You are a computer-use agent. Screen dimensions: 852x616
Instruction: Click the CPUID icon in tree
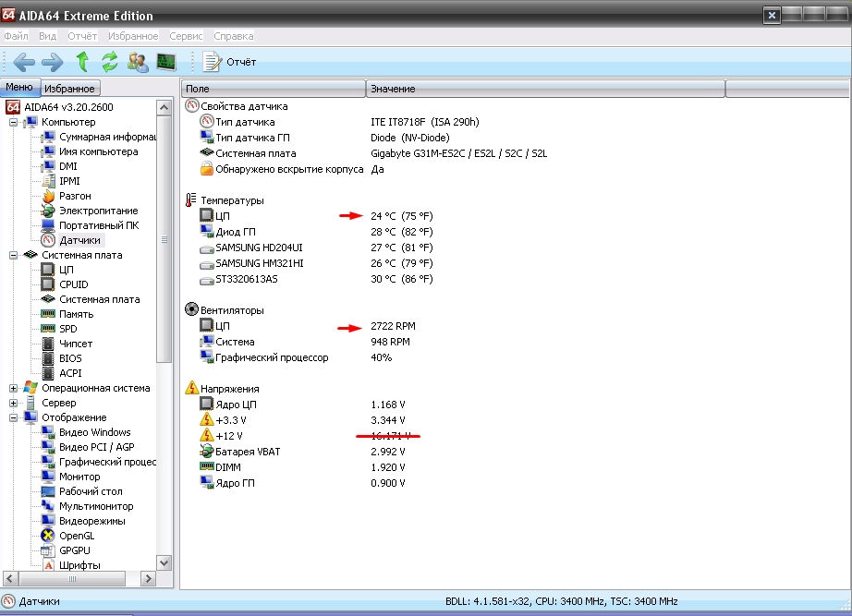click(48, 284)
